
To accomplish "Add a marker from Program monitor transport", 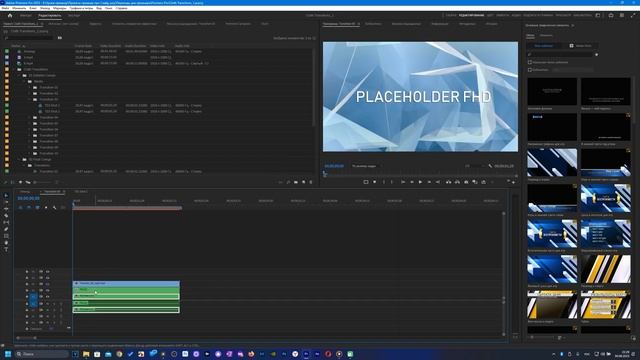I will 374,182.
